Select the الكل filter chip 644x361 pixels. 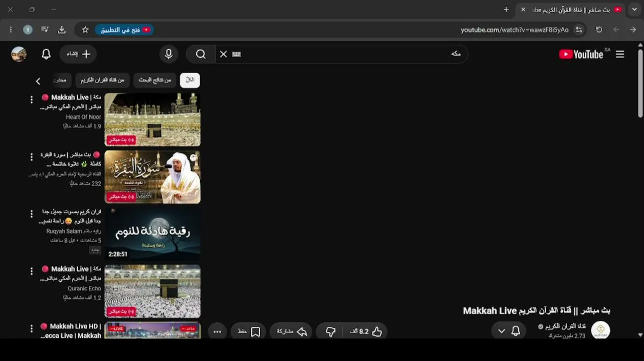click(x=190, y=80)
